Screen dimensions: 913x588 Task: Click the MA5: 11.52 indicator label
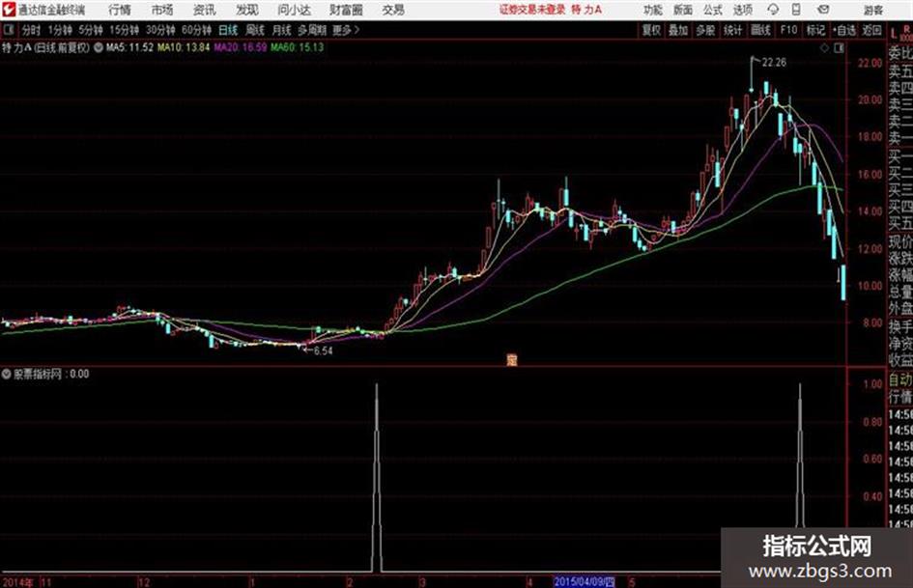coord(129,47)
